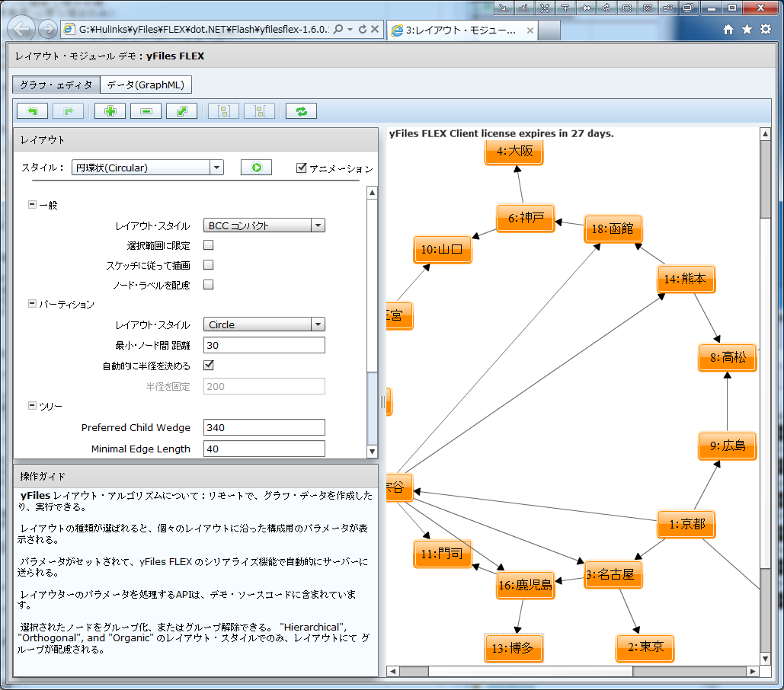Image resolution: width=784 pixels, height=690 pixels.
Task: Click the four-arrows expand icon in title bar
Action: [x=545, y=8]
